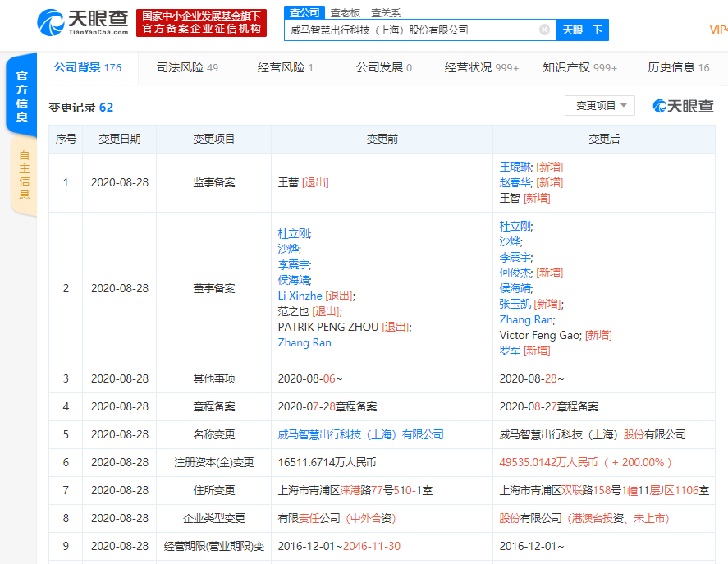Go to the 知识产权 tab

click(x=579, y=67)
